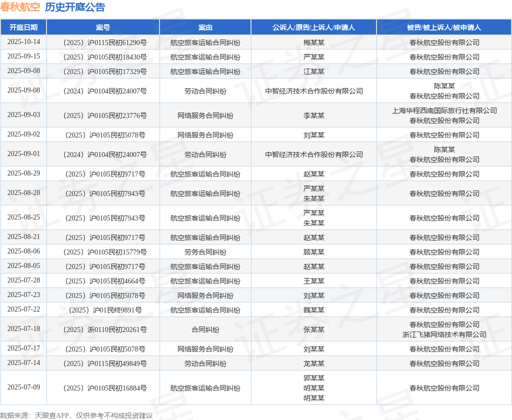
Task: Click plaintiff 郭某某
Action: point(314,378)
